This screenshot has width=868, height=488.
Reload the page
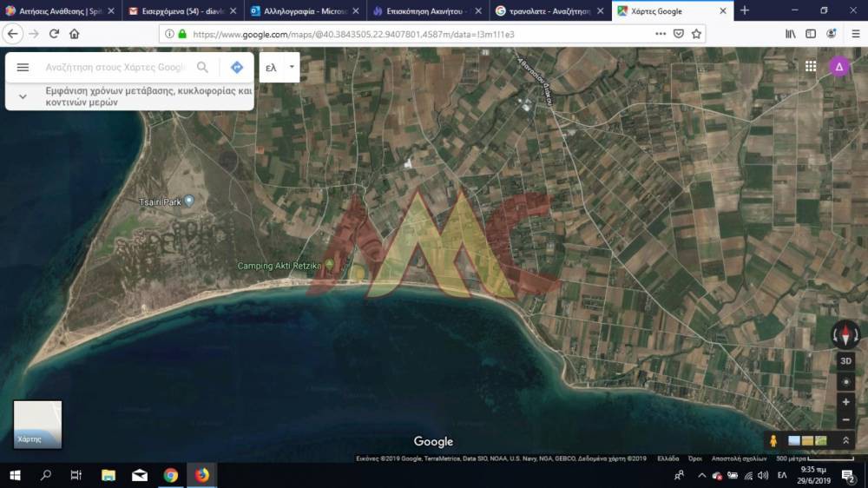(x=54, y=34)
